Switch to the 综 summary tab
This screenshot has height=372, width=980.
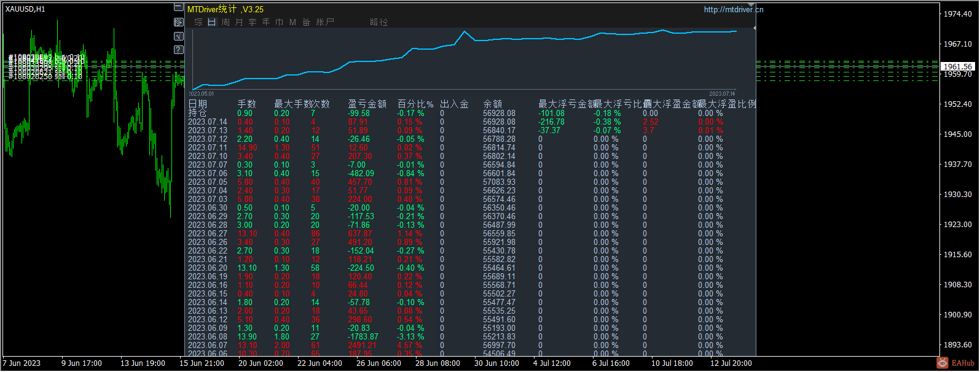(x=198, y=22)
